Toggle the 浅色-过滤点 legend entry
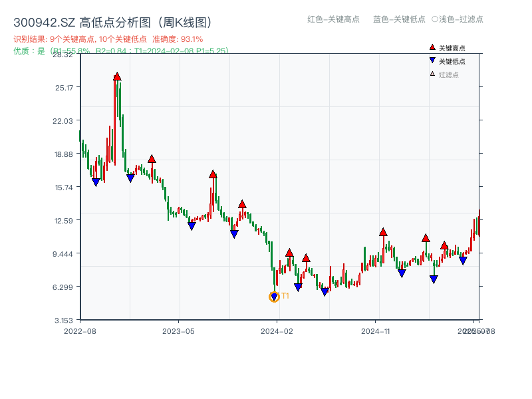The width and height of the screenshot is (532, 399). [459, 19]
